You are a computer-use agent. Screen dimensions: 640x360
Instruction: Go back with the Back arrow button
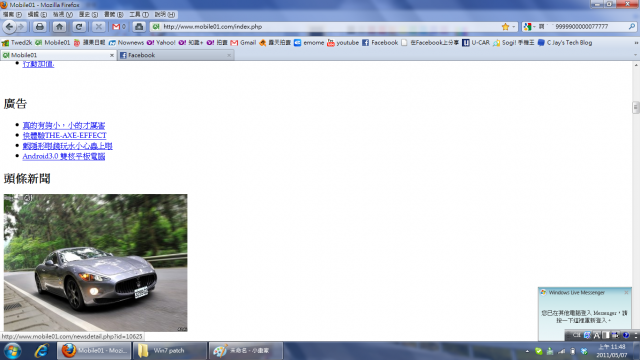tap(9, 27)
